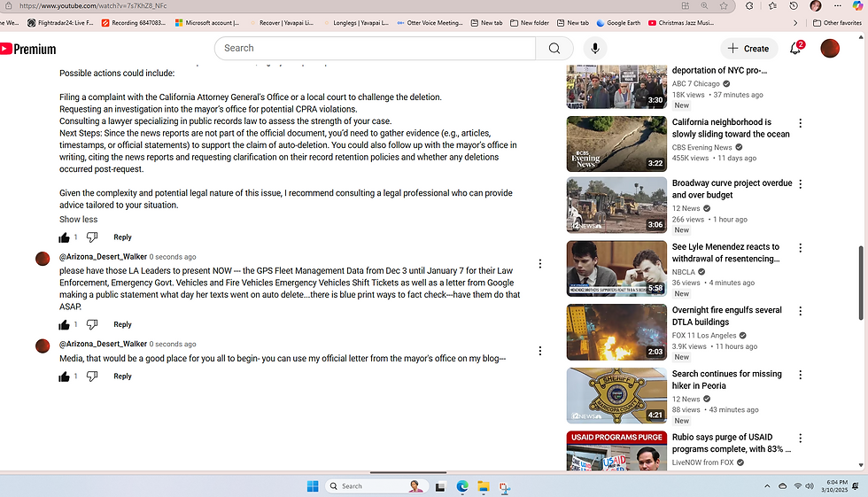Open the Otter Voice Meeting bookmark

pos(430,23)
